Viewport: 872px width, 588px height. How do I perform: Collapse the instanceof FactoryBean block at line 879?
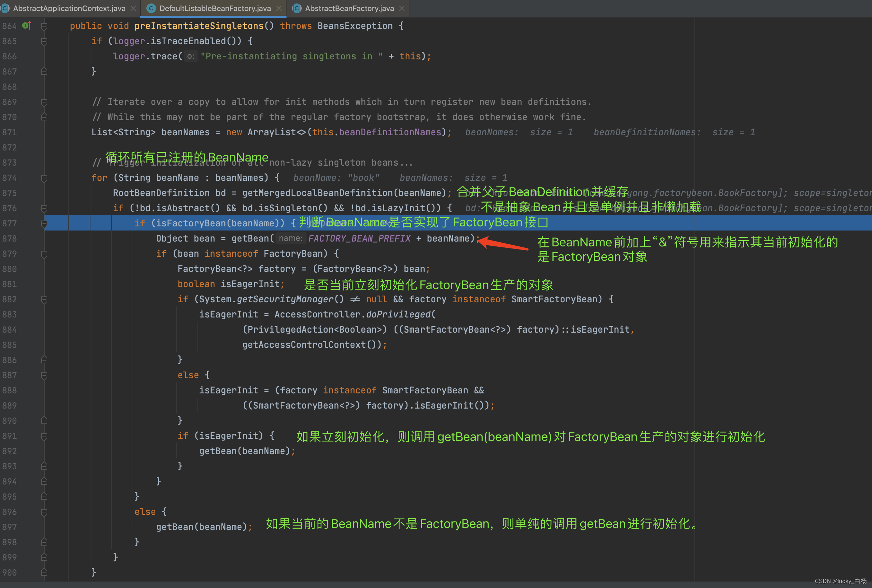(x=44, y=254)
